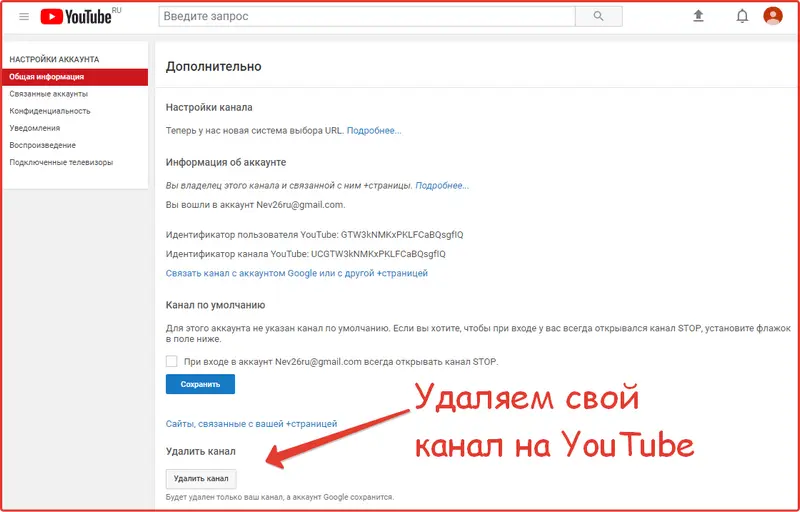Open 'Конфиденциальность' settings section
This screenshot has height=512, width=800.
[49, 111]
